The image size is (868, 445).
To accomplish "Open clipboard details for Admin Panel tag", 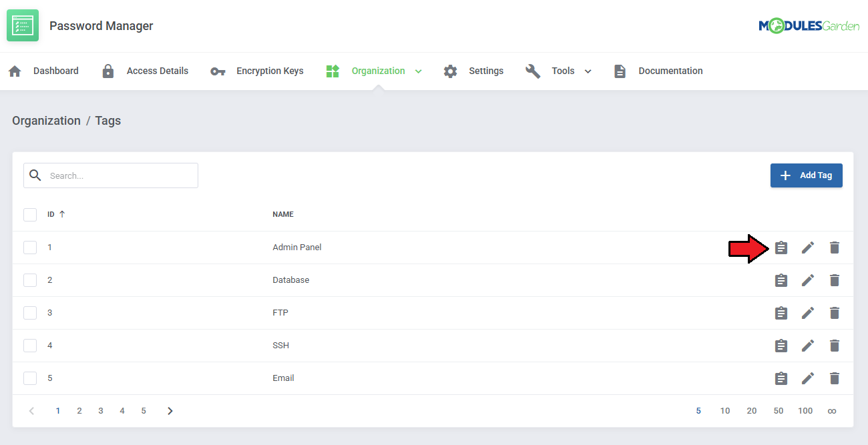I will point(781,248).
